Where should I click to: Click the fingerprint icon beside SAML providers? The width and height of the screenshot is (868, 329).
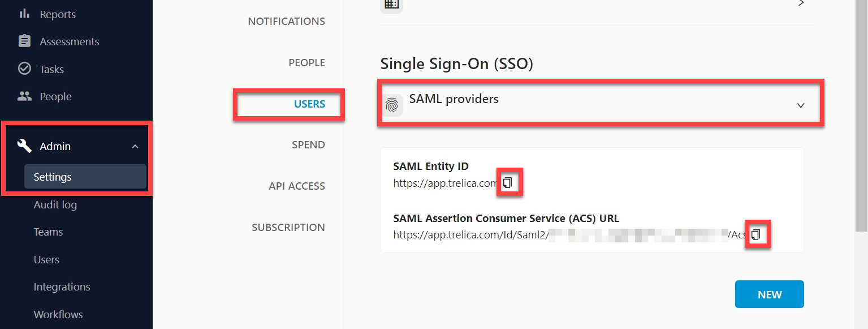[392, 105]
